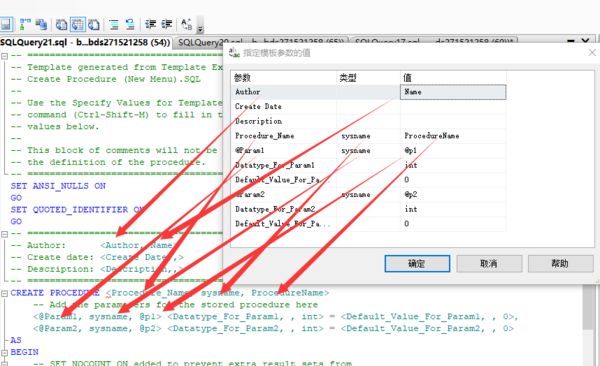
Task: Switch to the SQLQuery21.sql tab
Action: pos(85,42)
